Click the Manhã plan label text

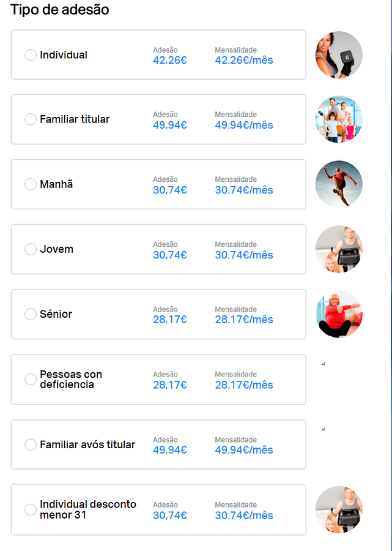(x=56, y=184)
